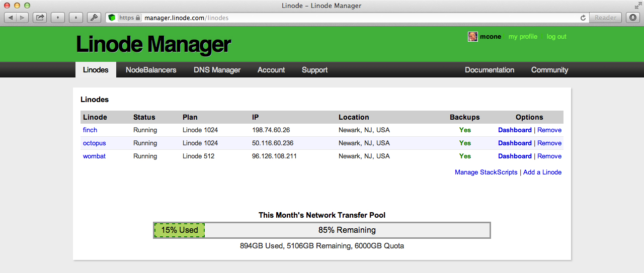The height and width of the screenshot is (273, 644).
Task: Open the octopus Linode link
Action: (x=95, y=143)
